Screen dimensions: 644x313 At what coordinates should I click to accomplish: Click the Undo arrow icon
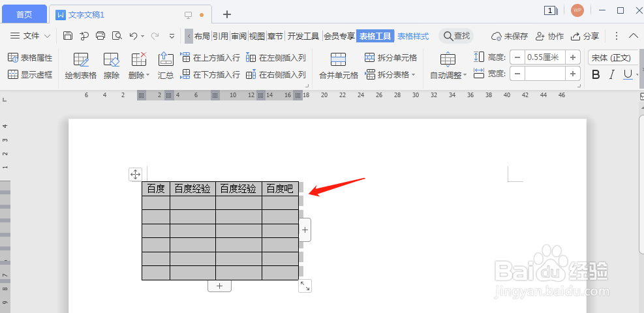134,36
